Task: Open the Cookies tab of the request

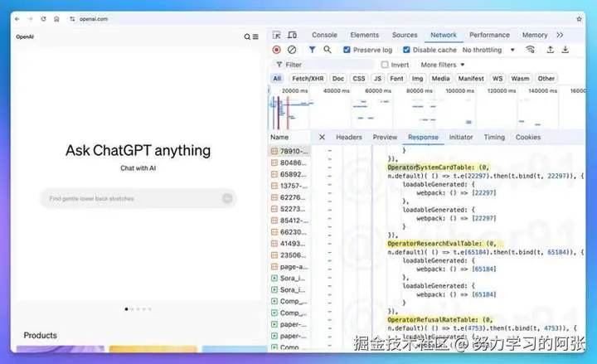Action: (528, 137)
